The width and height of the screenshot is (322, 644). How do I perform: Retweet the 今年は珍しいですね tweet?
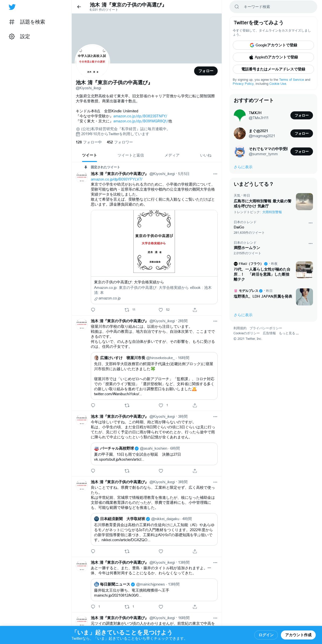127,471
